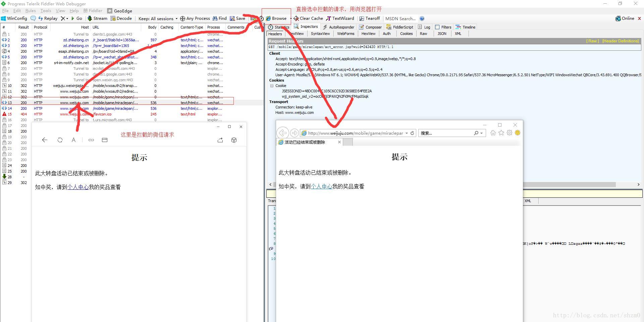Click the [Raw] link in Request Headers
644x322 pixels.
(x=592, y=41)
